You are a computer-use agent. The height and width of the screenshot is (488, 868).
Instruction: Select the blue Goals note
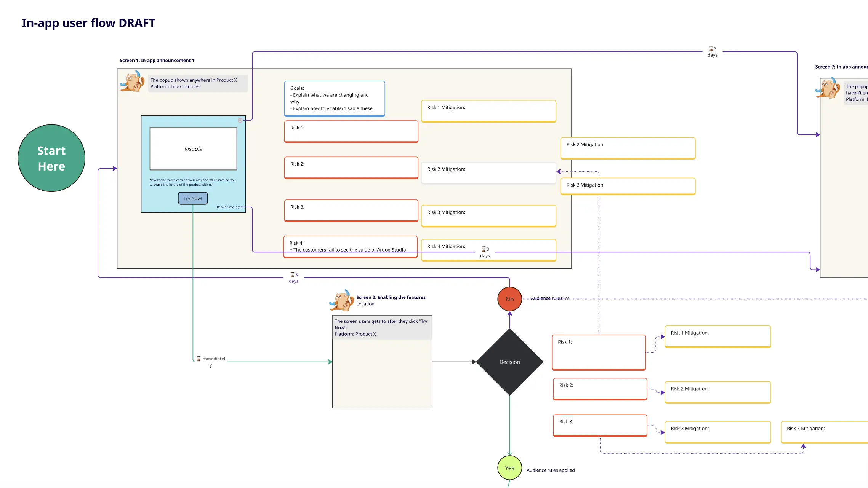[334, 98]
